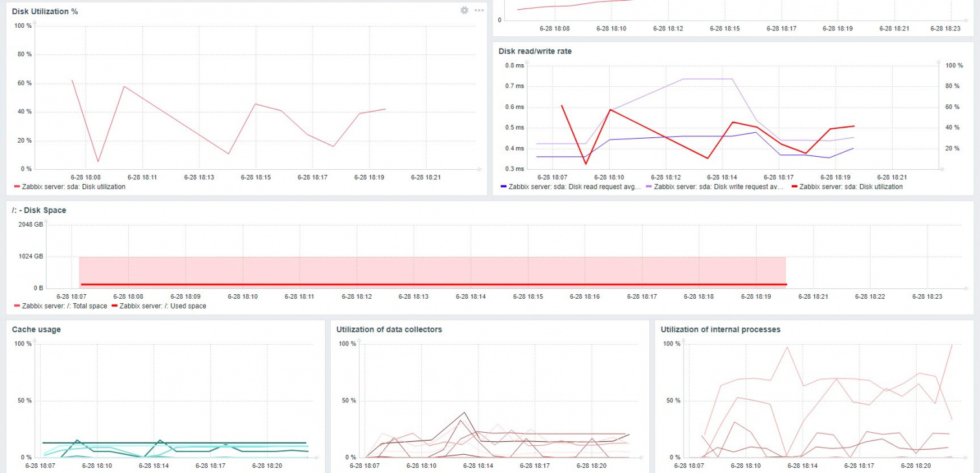Open Disk Utilization widget three-dot actions menu
Viewport: 980px width, 473px height.
click(x=479, y=10)
